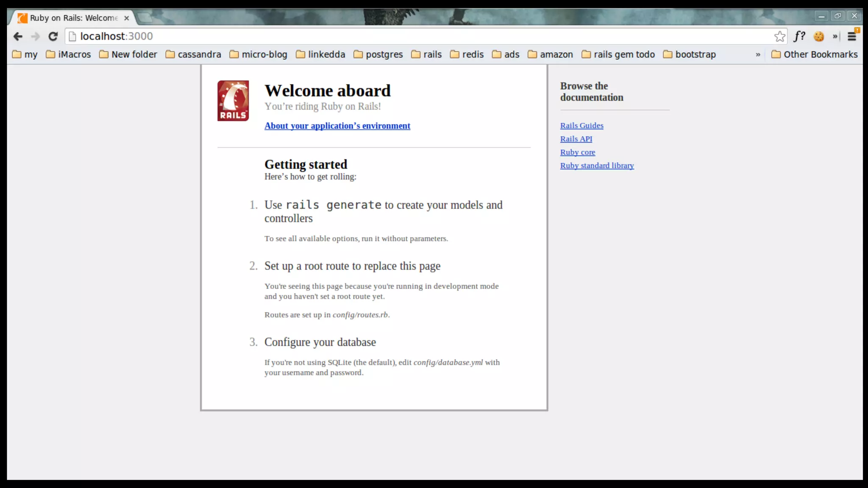Click the f? extension icon
Image resolution: width=868 pixels, height=488 pixels.
[799, 36]
